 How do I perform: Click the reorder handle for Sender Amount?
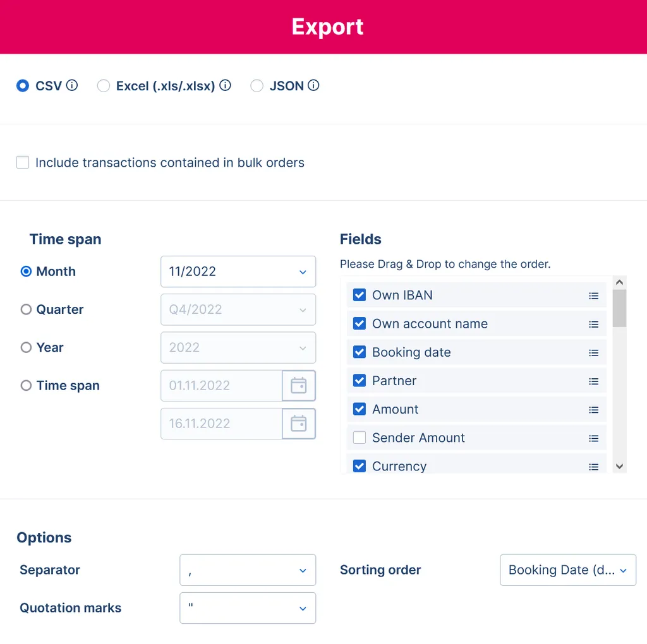tap(593, 438)
